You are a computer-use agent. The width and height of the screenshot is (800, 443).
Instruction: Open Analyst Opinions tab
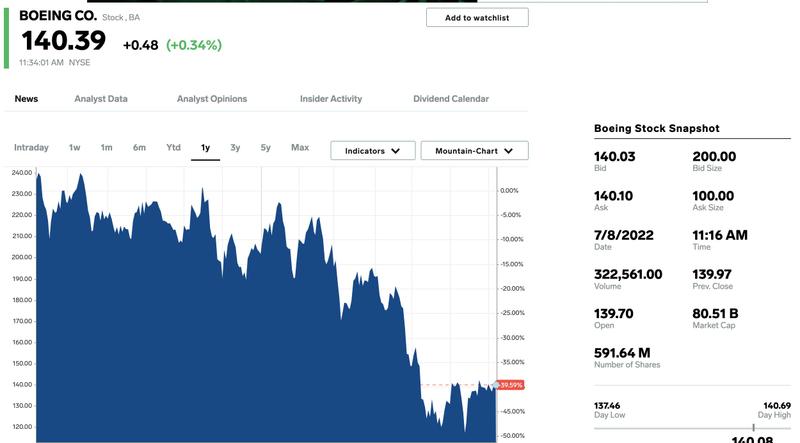(x=212, y=99)
